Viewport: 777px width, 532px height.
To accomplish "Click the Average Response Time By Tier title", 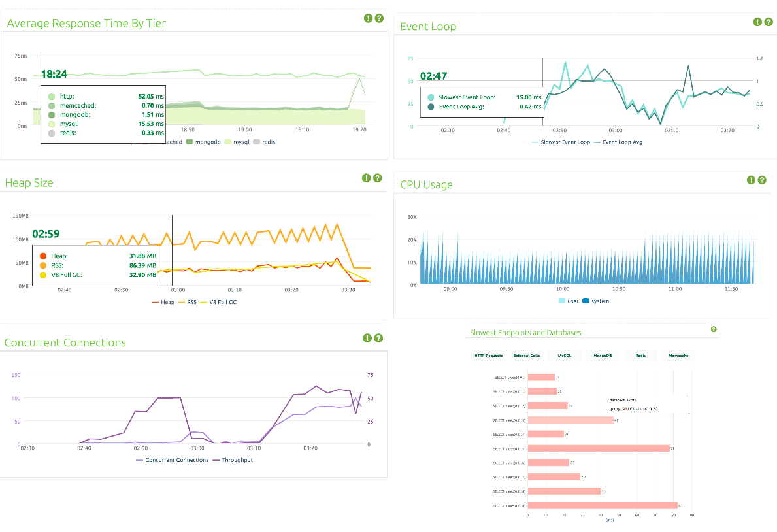I will pyautogui.click(x=86, y=24).
